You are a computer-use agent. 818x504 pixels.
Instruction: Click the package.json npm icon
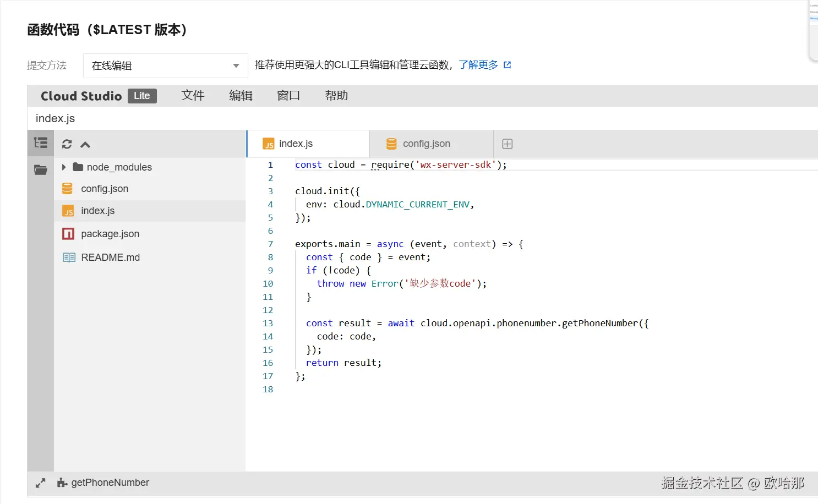pos(68,234)
